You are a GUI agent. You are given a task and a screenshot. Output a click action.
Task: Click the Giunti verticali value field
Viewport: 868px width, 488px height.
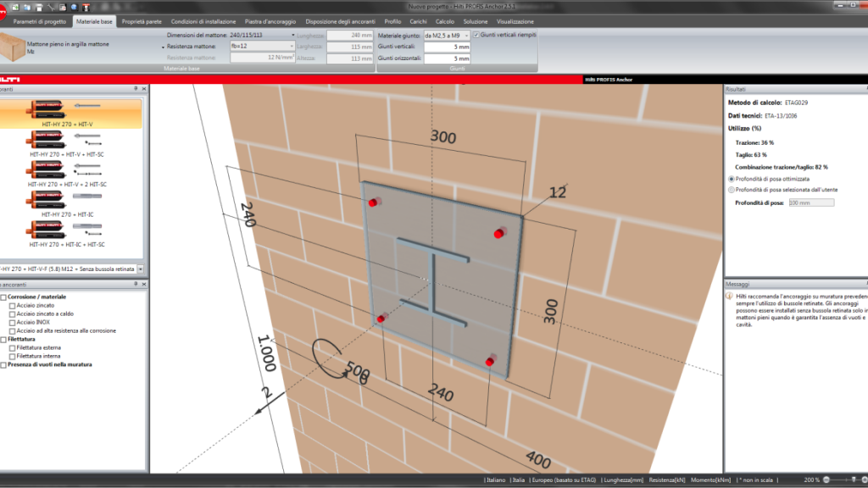(x=447, y=47)
